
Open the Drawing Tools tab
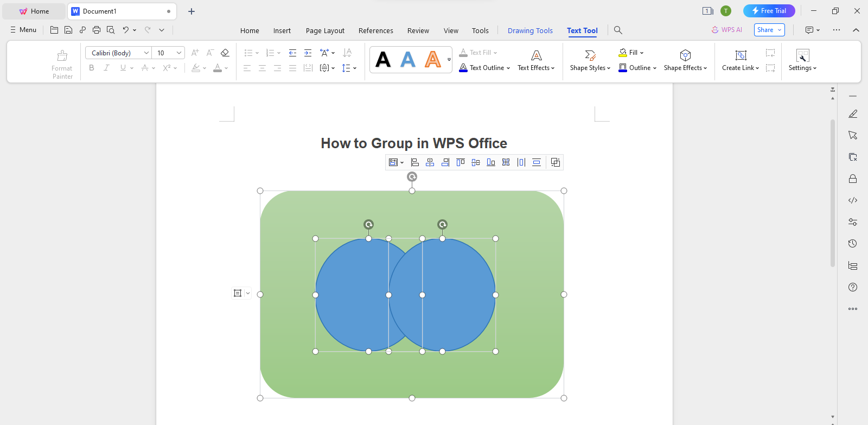click(x=530, y=30)
